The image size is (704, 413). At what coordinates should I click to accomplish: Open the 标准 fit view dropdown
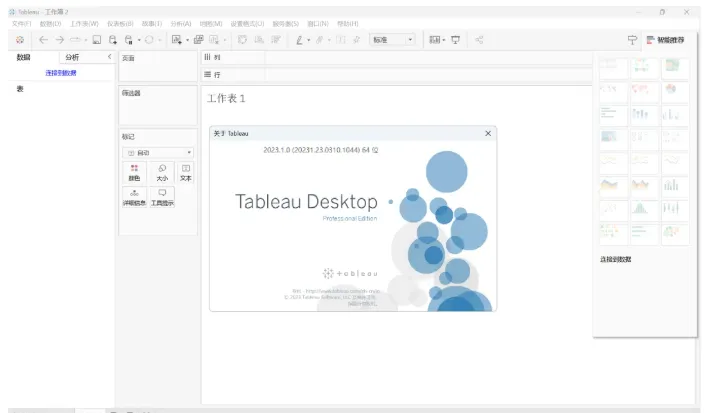[392, 40]
